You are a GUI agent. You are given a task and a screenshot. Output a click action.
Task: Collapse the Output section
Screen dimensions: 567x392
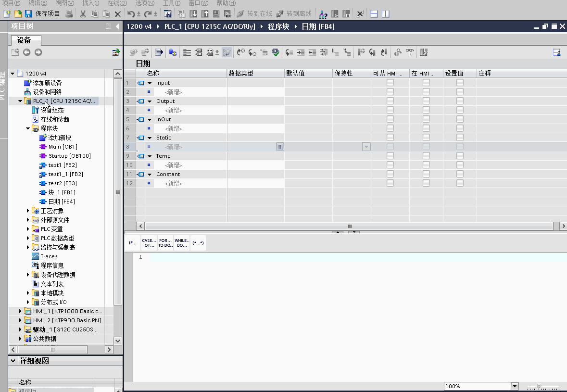point(150,101)
